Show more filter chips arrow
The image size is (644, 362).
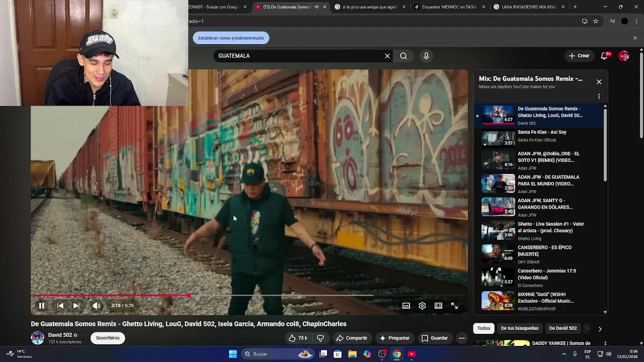click(600, 329)
